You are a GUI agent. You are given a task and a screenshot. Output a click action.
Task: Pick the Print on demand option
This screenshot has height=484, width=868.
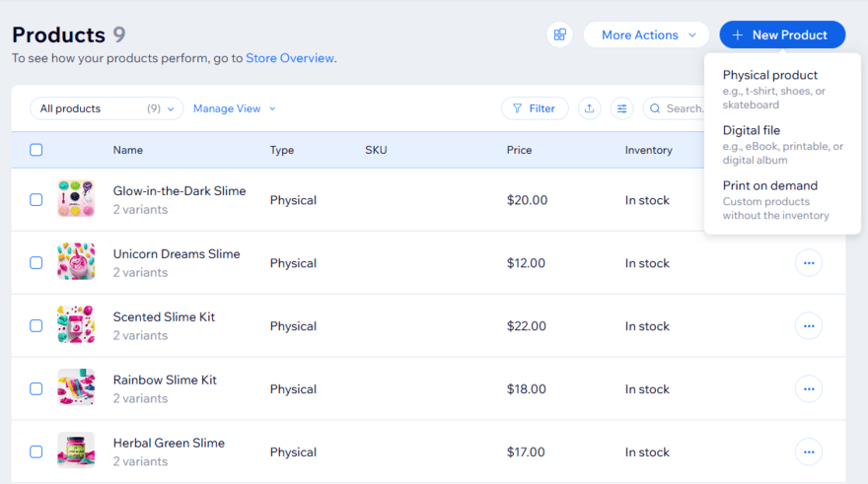(769, 185)
